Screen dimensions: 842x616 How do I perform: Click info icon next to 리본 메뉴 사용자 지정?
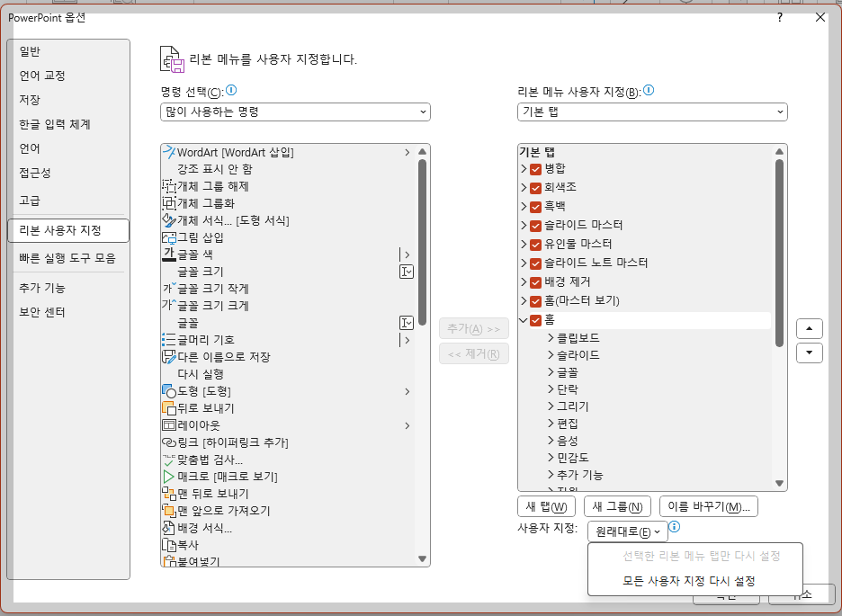tap(649, 90)
